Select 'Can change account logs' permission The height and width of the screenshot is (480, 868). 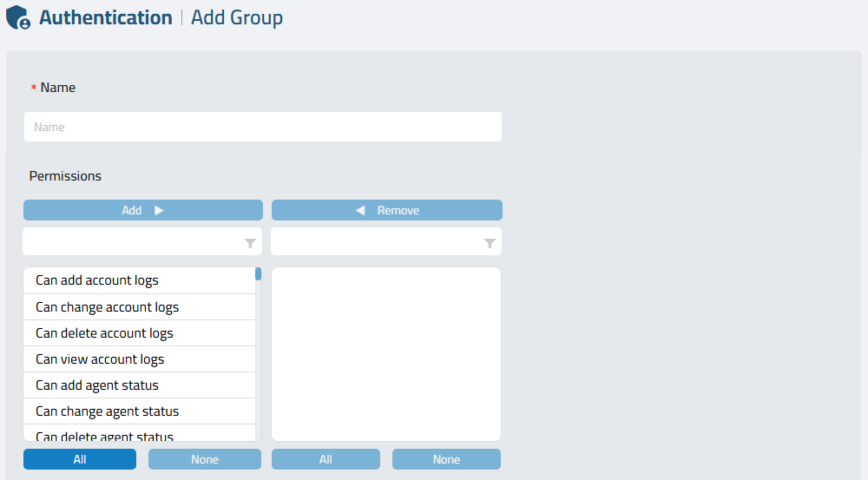140,307
